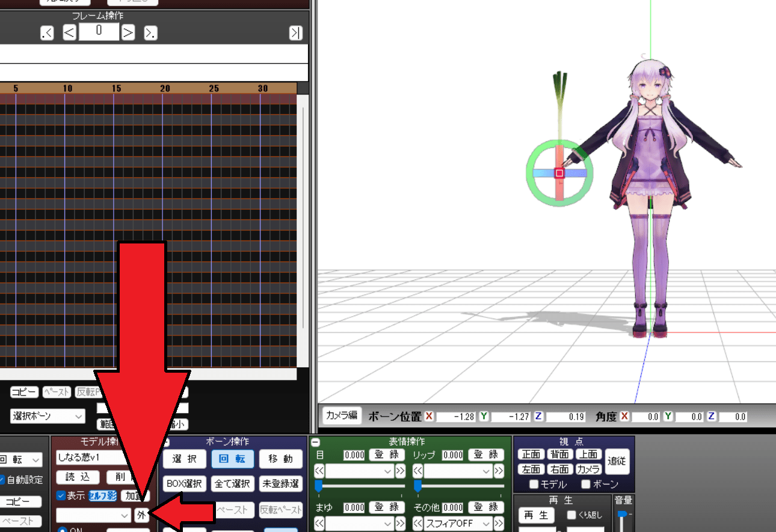Click the ボーン位置 X field showing -1.28

point(455,417)
